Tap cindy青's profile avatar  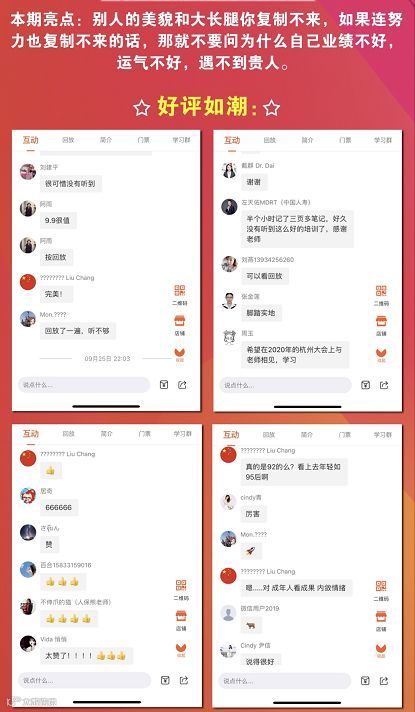pyautogui.click(x=228, y=502)
